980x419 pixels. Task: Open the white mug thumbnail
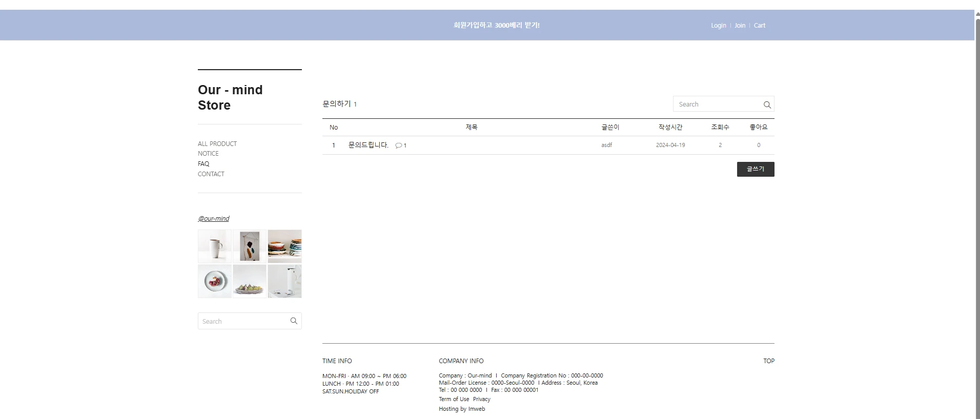coord(215,246)
